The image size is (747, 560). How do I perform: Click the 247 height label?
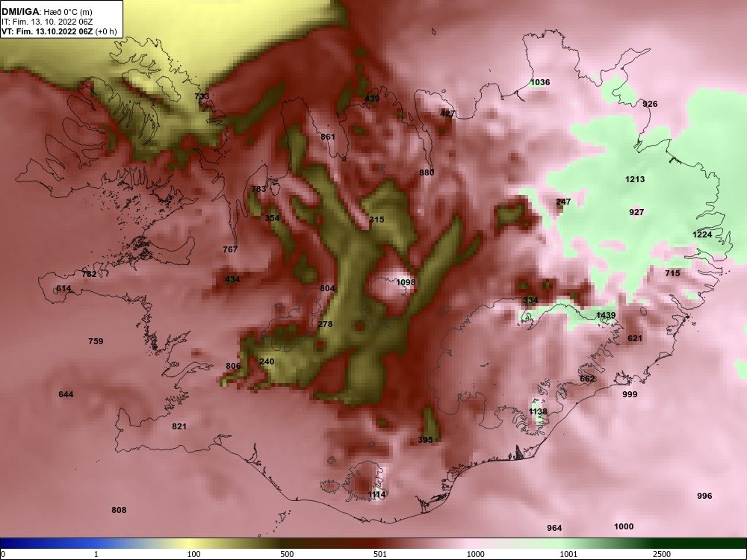click(563, 202)
